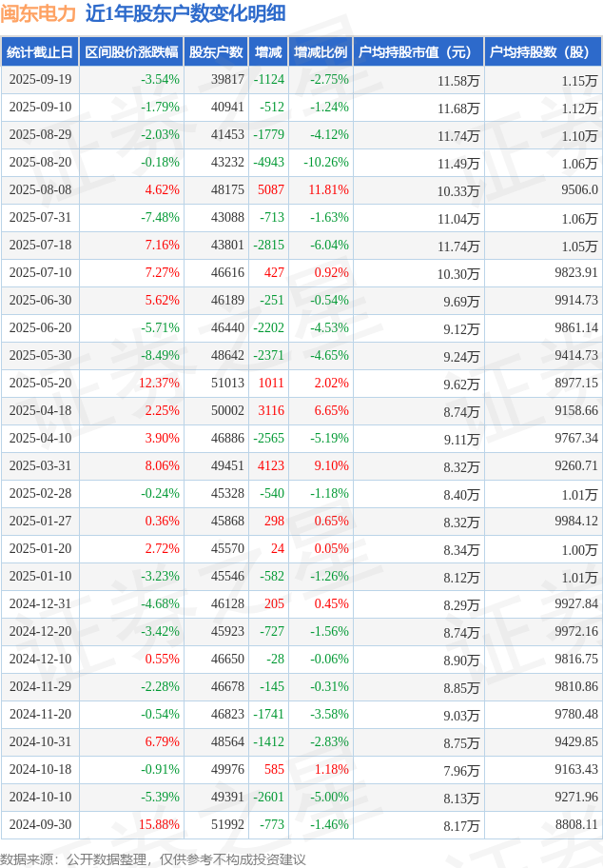Viewport: 603px width, 868px height.
Task: Click the 数据来源 disclaimer footer text
Action: [x=153, y=858]
